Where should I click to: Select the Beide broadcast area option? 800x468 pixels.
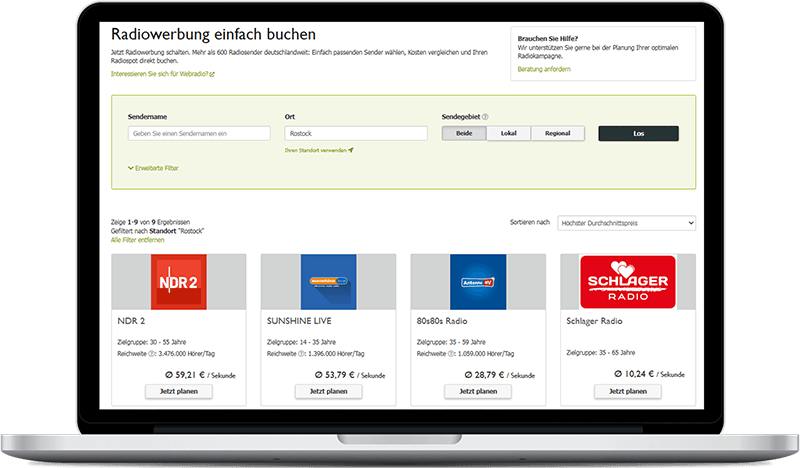464,133
